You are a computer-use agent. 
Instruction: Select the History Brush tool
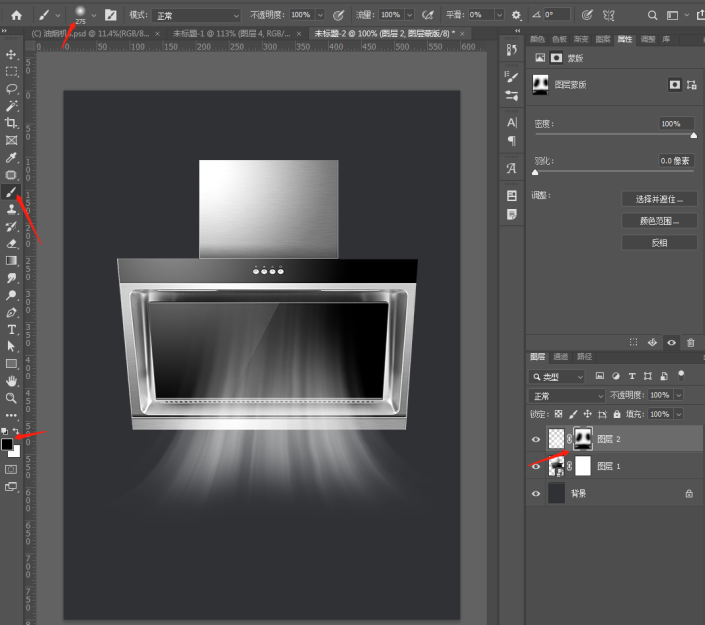click(11, 226)
